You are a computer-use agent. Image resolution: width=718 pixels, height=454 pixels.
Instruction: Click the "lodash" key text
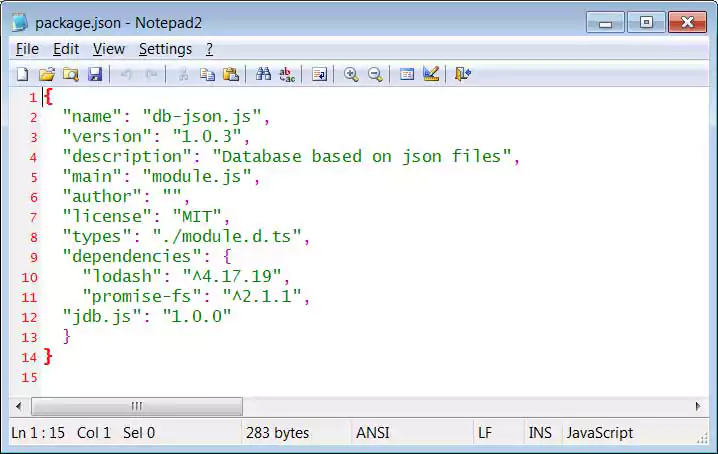122,276
